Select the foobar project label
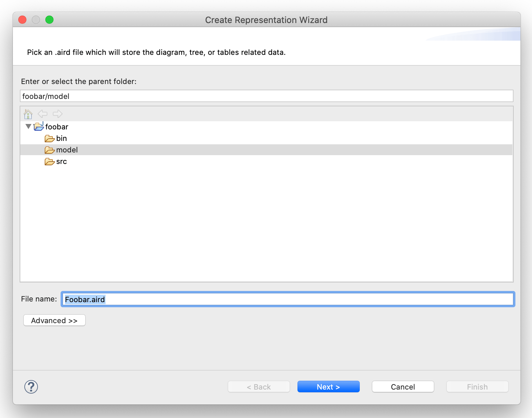The height and width of the screenshot is (418, 532). pyautogui.click(x=57, y=127)
